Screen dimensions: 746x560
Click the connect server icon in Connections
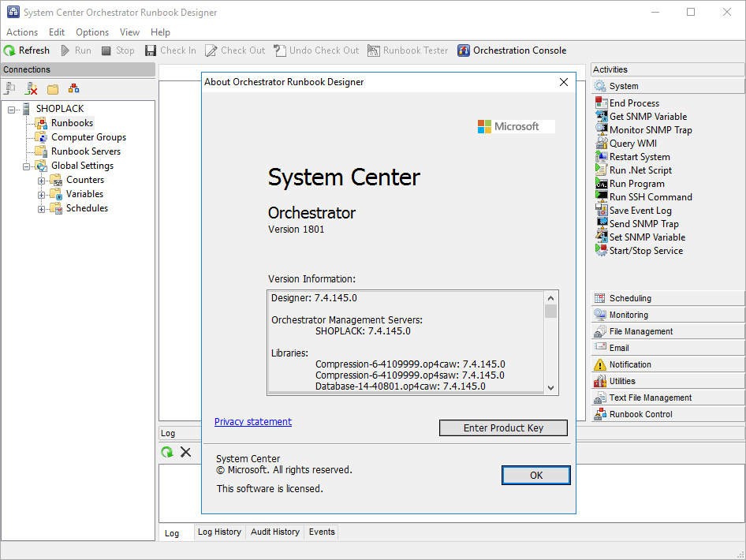click(10, 88)
